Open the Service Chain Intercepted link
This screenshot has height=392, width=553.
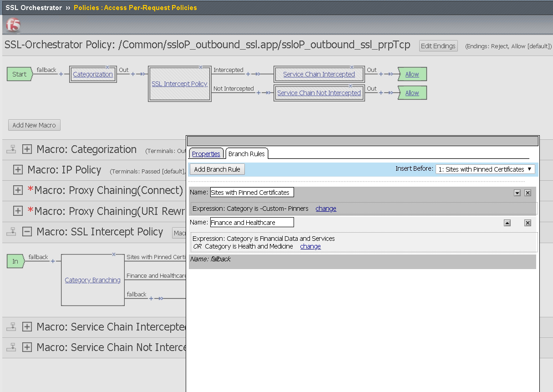319,74
